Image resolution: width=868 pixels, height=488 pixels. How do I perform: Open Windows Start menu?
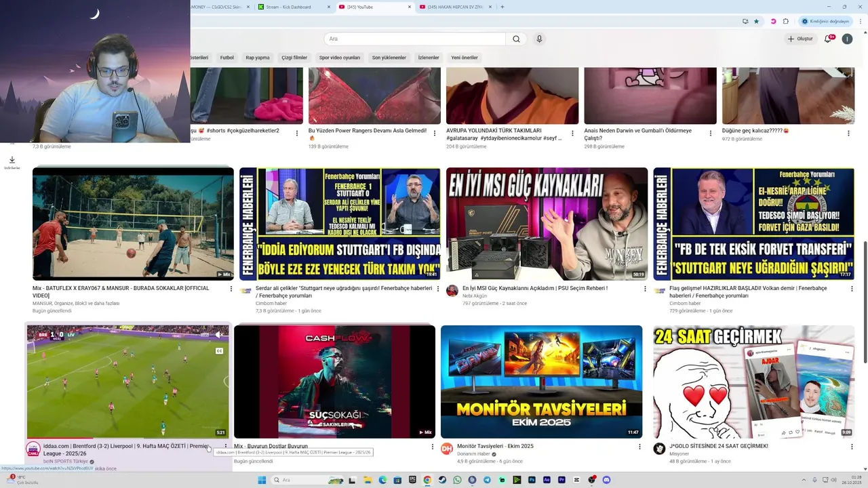coord(262,480)
